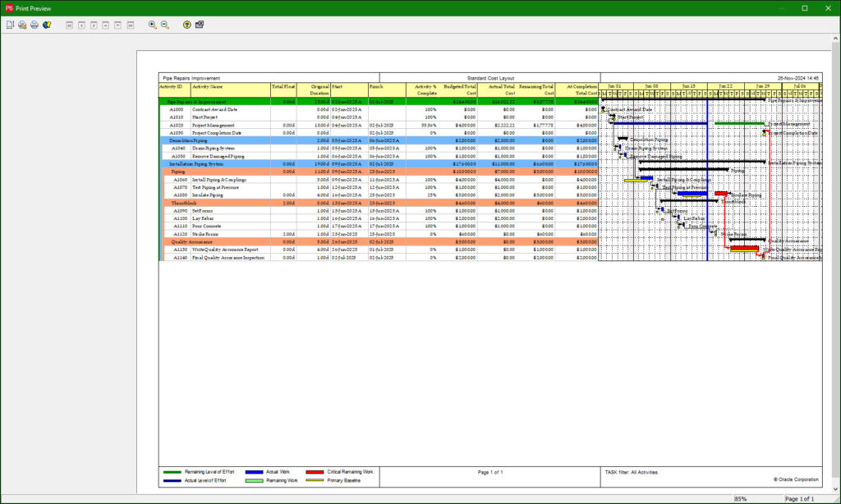
Task: Jump to the first page
Action: (x=69, y=25)
